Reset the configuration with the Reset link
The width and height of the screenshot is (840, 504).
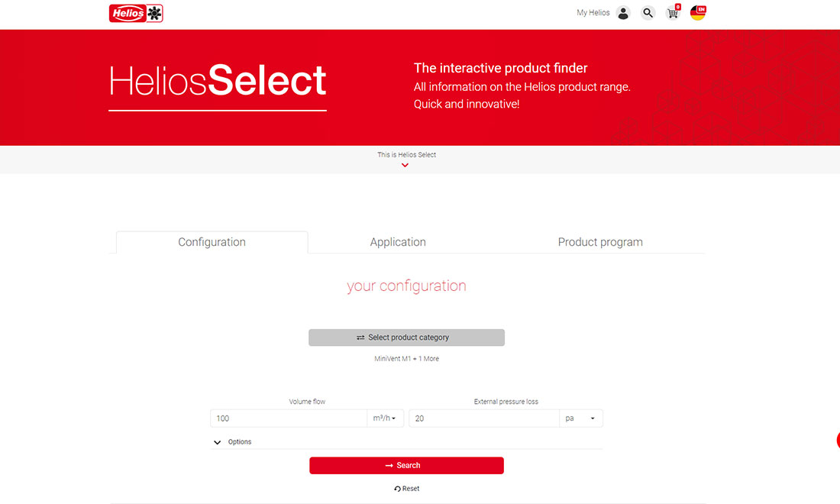406,489
